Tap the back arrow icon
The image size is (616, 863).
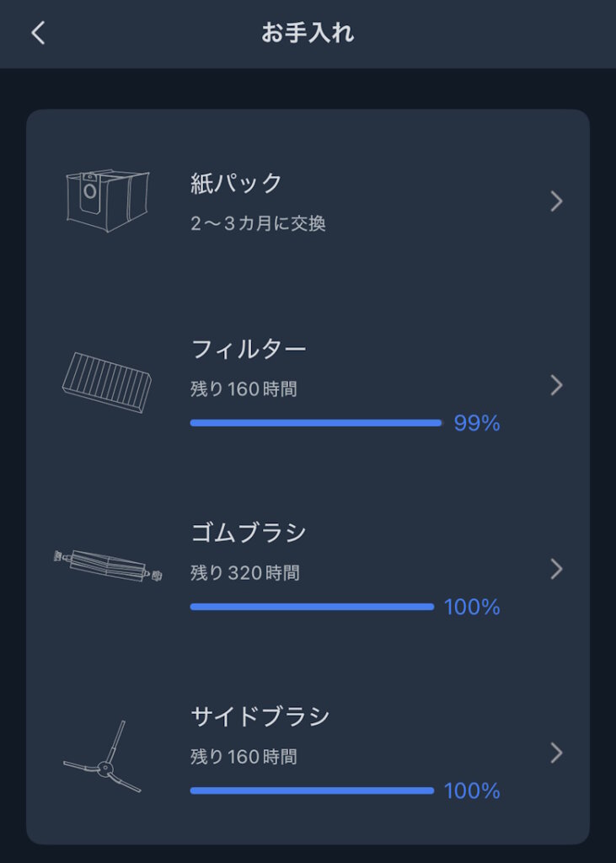[x=38, y=34]
